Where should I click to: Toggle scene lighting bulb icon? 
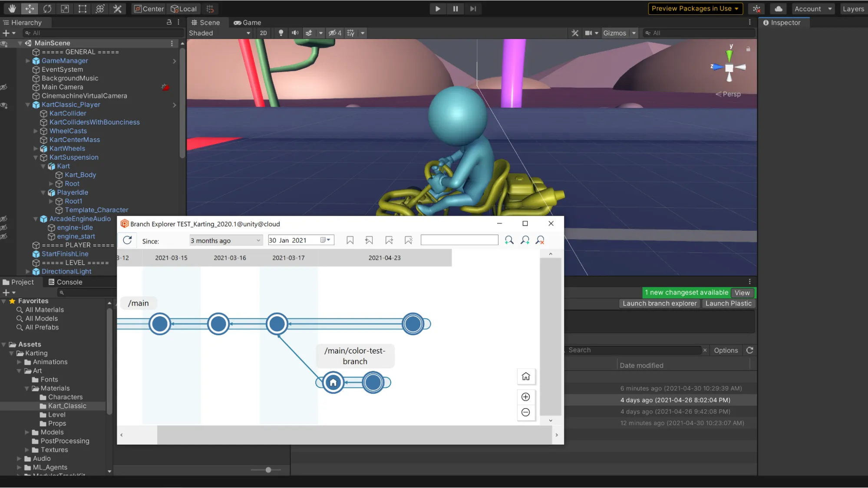281,33
